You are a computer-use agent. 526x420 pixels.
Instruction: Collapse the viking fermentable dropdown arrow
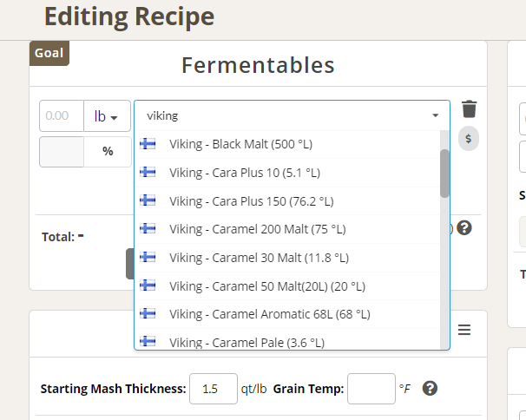(x=435, y=115)
